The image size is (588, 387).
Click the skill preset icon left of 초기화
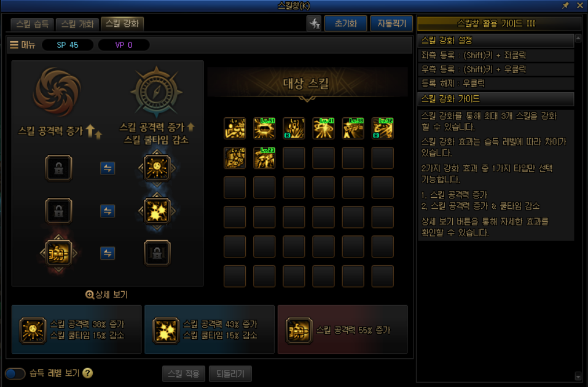coord(314,23)
